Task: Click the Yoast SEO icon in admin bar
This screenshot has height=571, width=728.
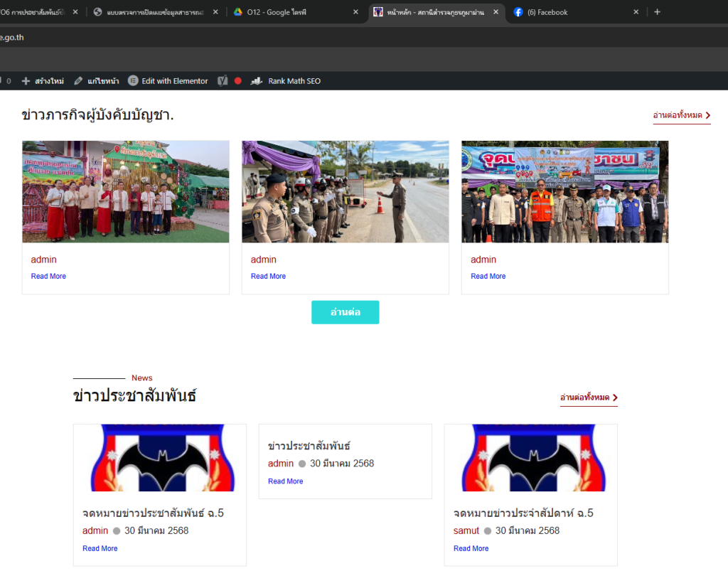Action: [223, 81]
